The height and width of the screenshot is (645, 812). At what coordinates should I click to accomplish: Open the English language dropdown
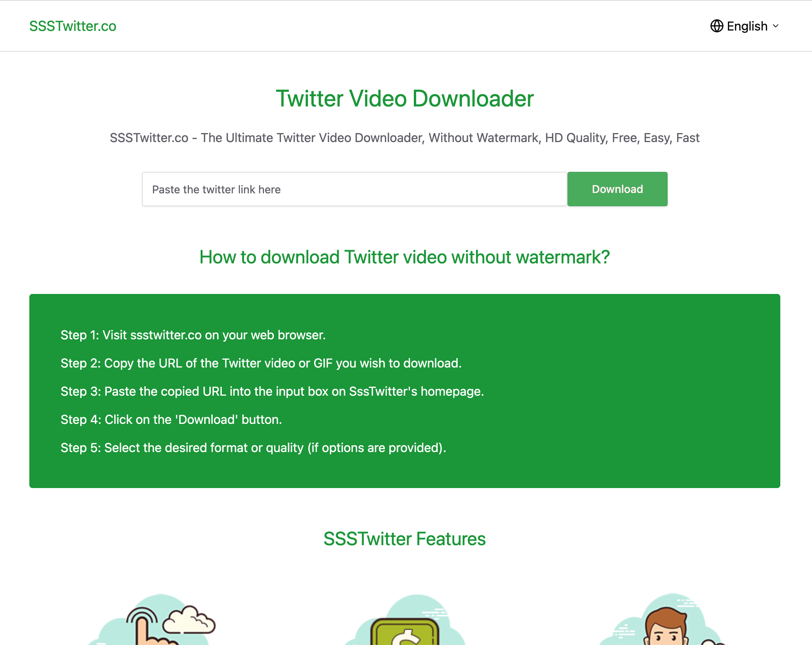[745, 26]
